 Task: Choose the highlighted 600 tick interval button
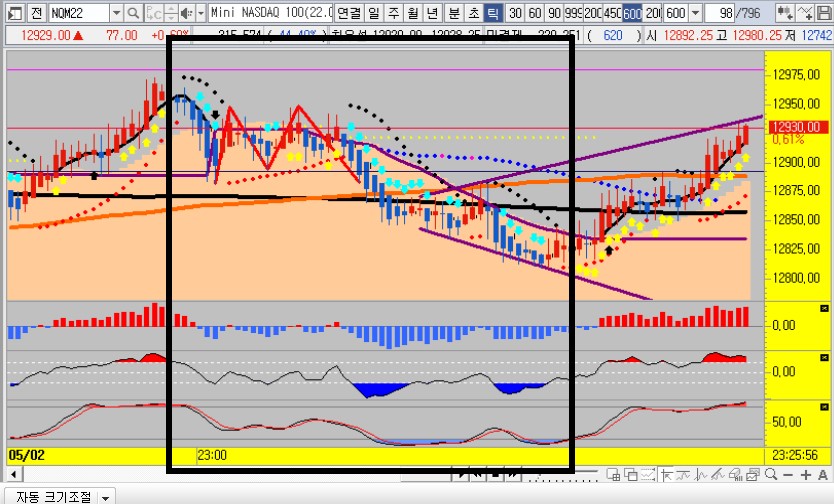(632, 13)
